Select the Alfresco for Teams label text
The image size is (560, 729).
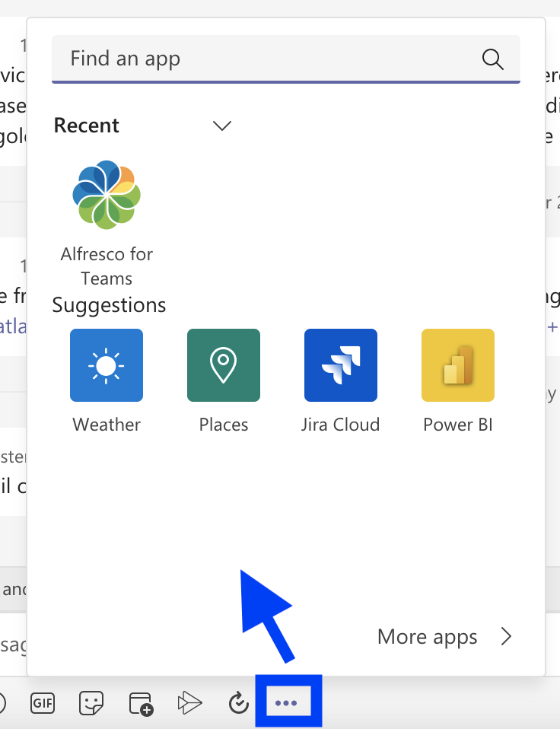(106, 266)
